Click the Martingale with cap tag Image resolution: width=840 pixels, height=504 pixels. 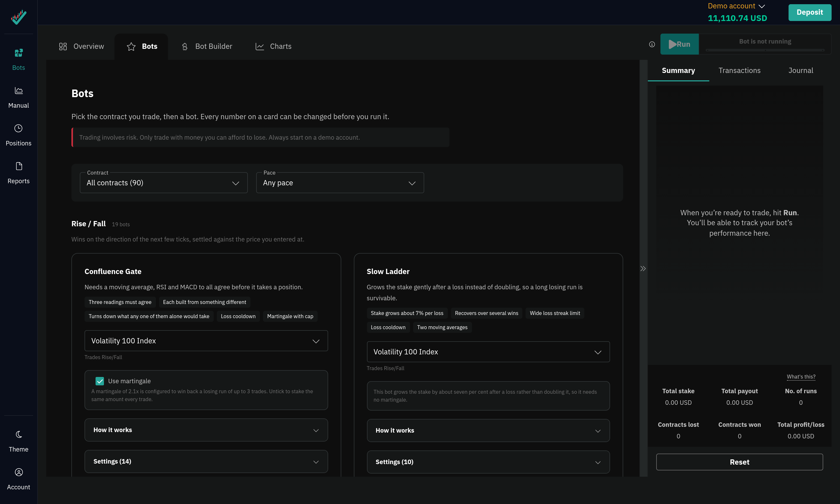click(290, 316)
